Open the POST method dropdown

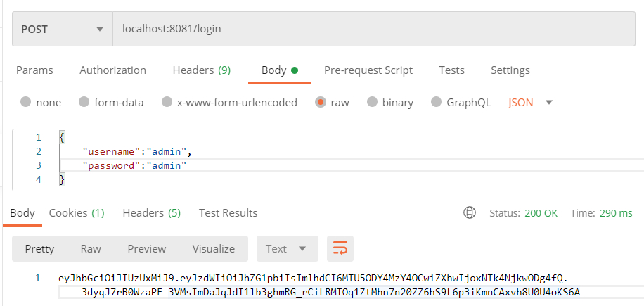[x=62, y=29]
